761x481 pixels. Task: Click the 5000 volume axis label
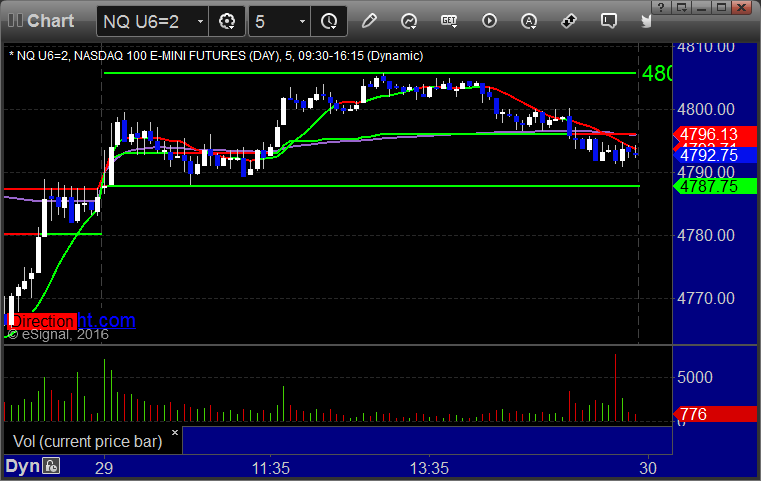click(695, 377)
